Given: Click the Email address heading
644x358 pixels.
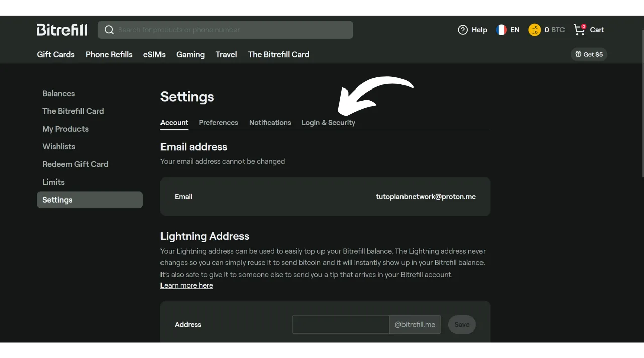Looking at the screenshot, I should pyautogui.click(x=194, y=147).
